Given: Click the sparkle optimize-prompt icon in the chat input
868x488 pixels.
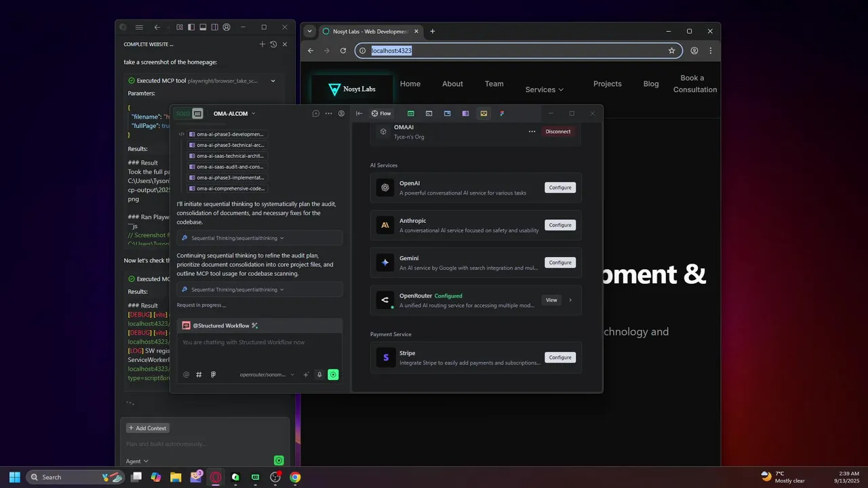Looking at the screenshot, I should pos(306,374).
